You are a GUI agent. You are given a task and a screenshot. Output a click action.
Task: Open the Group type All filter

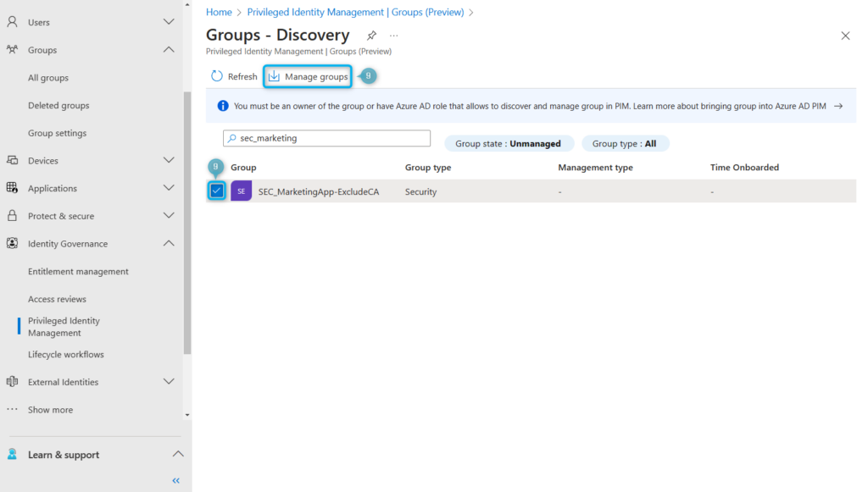625,144
